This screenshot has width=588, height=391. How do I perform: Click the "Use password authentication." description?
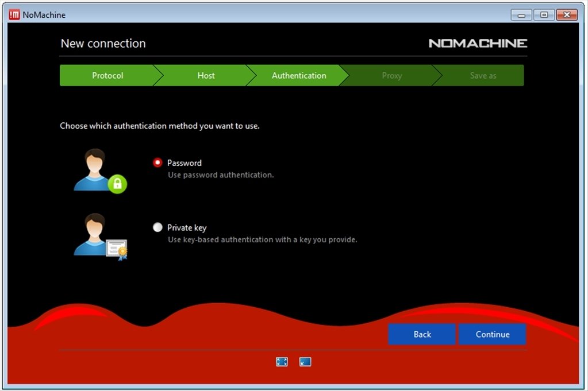click(x=221, y=175)
